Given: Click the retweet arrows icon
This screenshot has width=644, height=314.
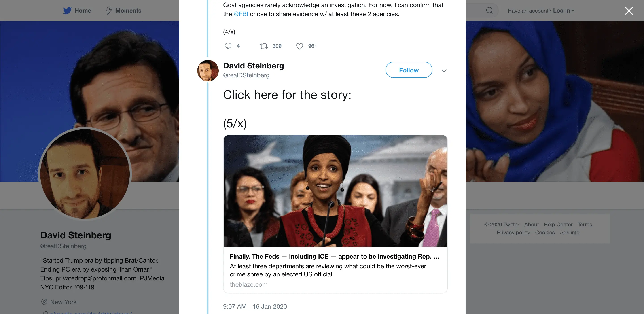Looking at the screenshot, I should (x=264, y=46).
